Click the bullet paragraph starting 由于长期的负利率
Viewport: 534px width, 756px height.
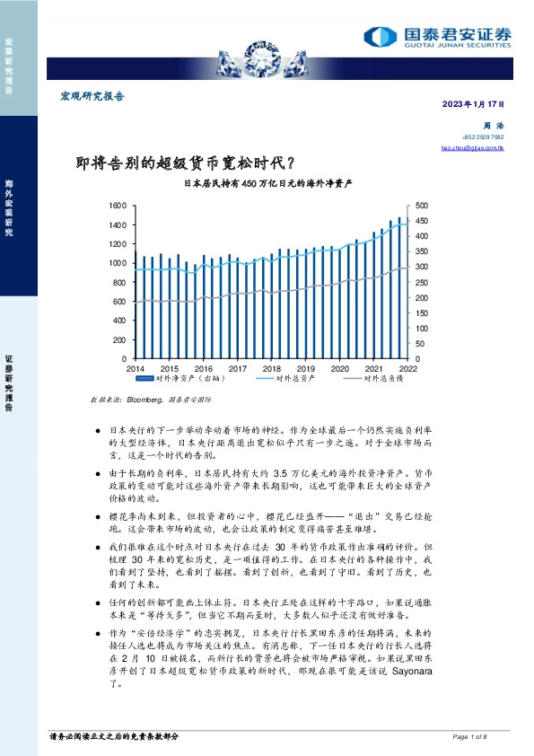click(x=270, y=486)
